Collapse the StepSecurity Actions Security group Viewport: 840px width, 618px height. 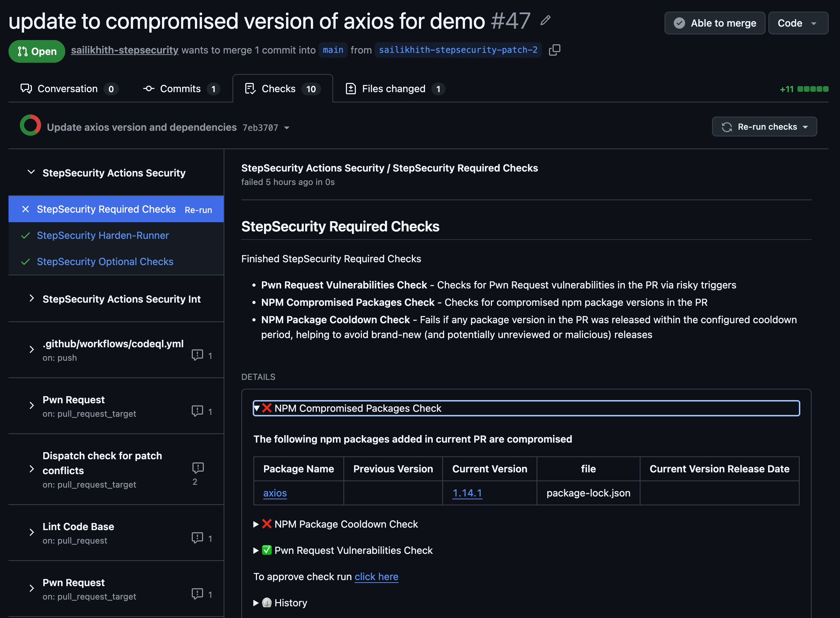[32, 173]
